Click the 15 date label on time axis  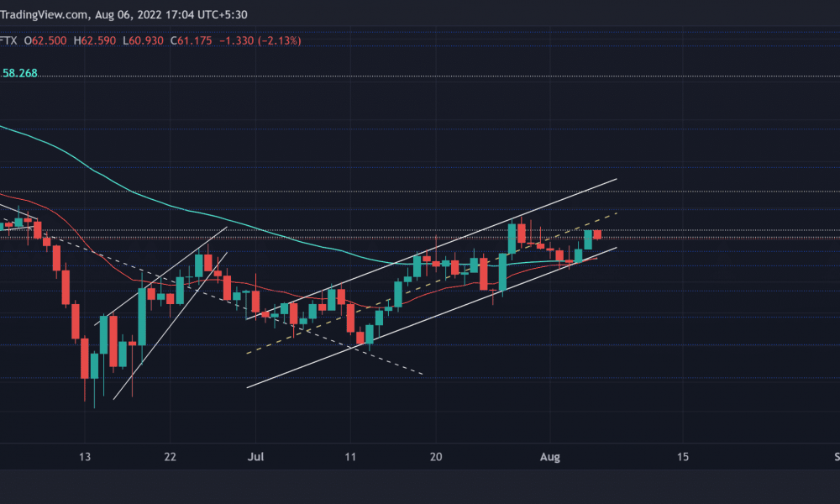coord(682,457)
